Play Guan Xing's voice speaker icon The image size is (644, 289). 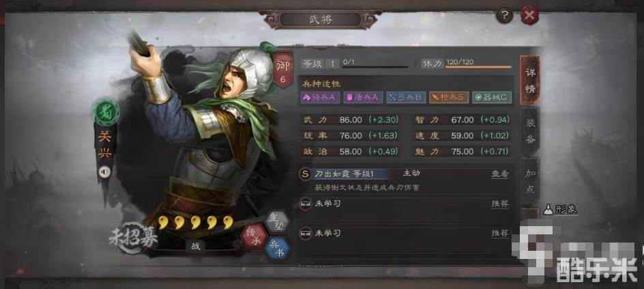(105, 171)
